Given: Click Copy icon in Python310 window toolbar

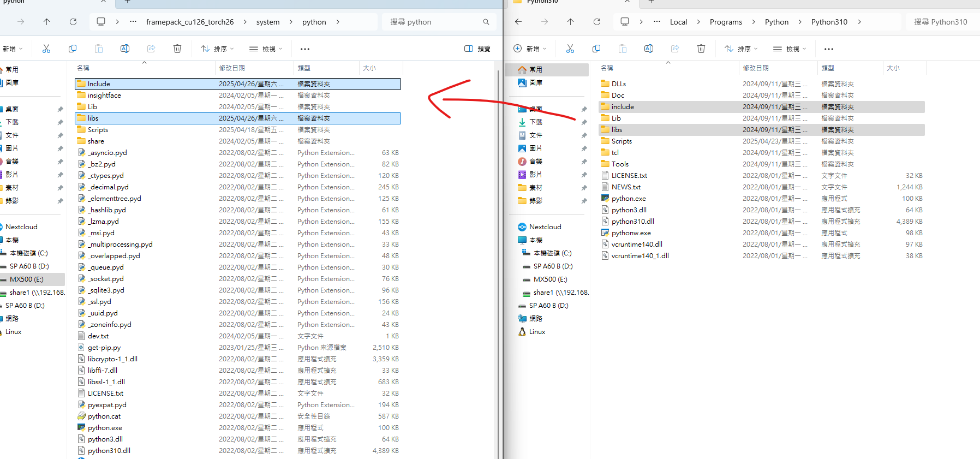Looking at the screenshot, I should click(x=596, y=49).
